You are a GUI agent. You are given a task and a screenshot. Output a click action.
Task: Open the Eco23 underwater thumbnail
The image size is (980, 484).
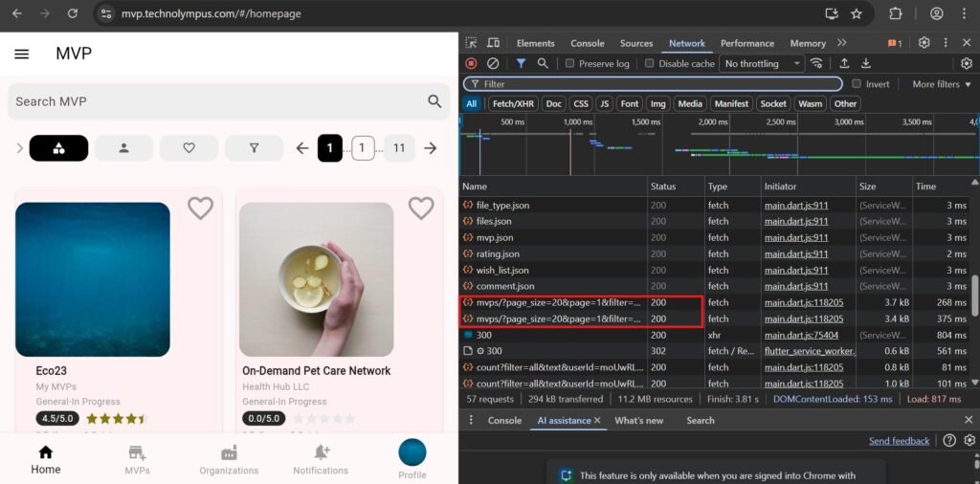pyautogui.click(x=93, y=279)
